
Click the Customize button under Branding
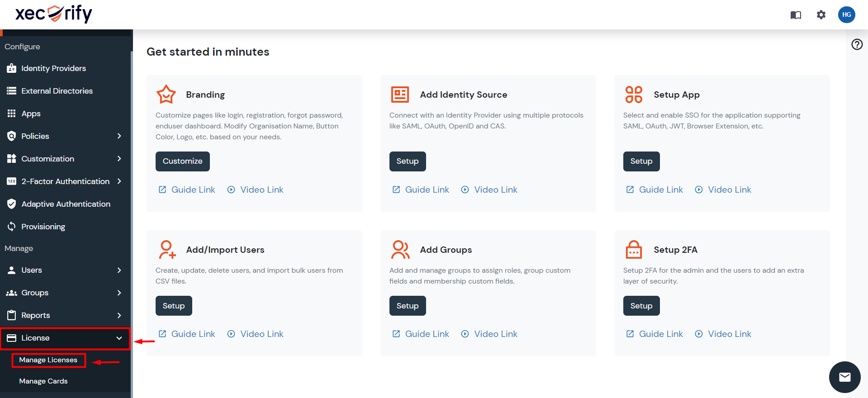click(x=183, y=161)
